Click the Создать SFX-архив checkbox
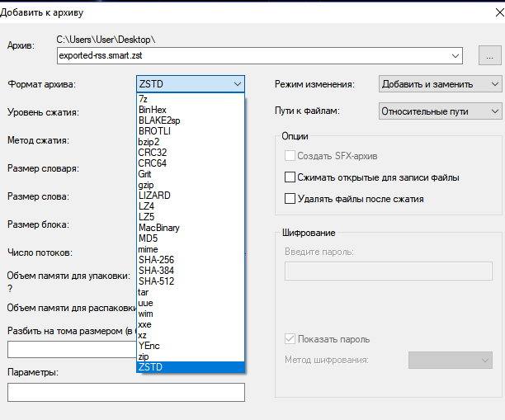Image resolution: width=505 pixels, height=420 pixels. pos(290,156)
